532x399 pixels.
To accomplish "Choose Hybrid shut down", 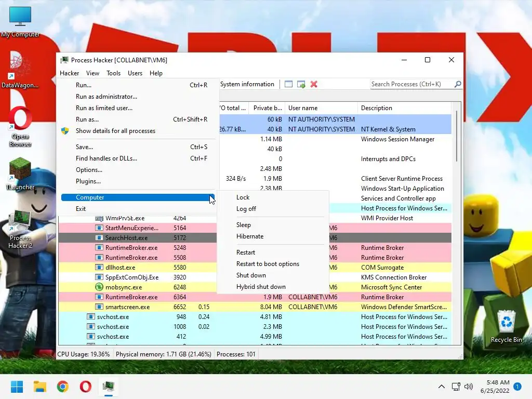I will click(273, 287).
